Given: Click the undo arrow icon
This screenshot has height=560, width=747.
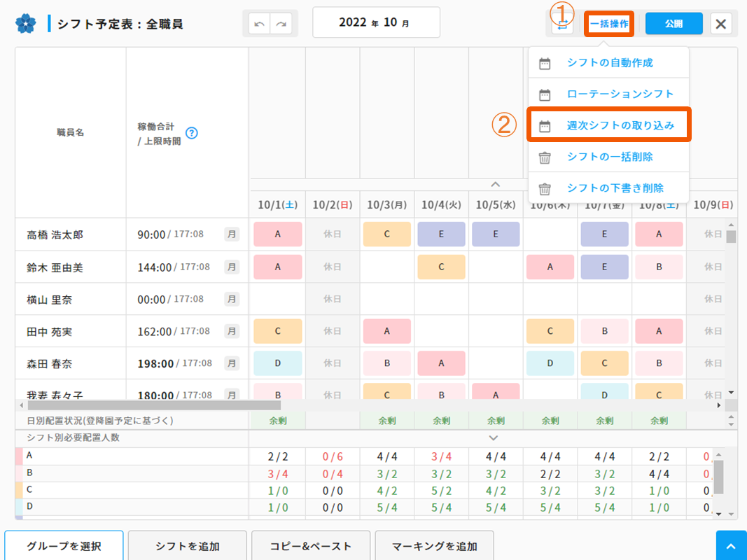Looking at the screenshot, I should click(x=260, y=24).
